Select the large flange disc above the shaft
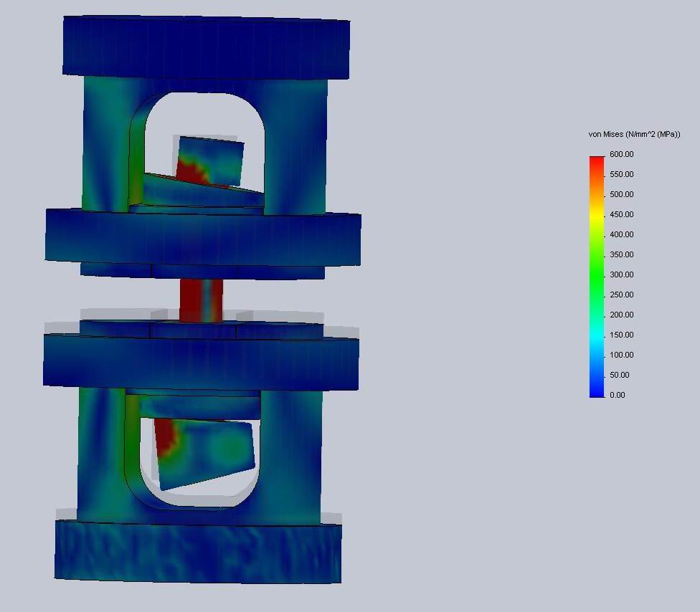This screenshot has height=612, width=700. point(203,238)
